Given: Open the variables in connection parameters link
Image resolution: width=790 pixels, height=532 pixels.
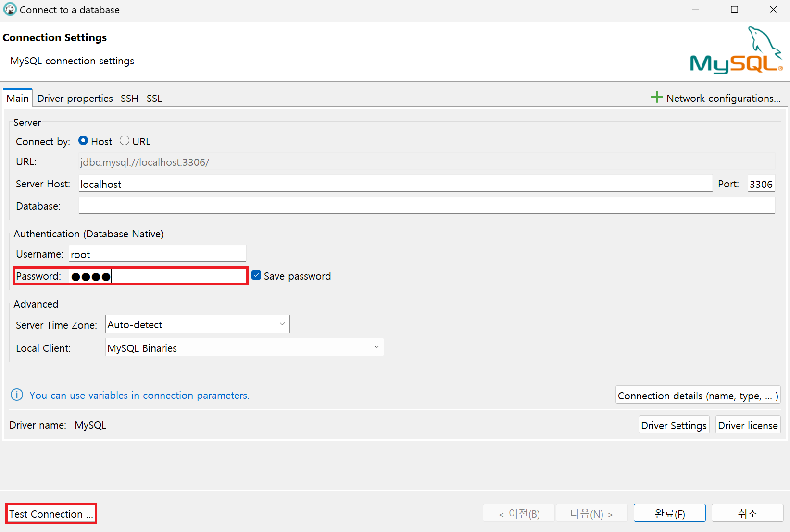Looking at the screenshot, I should [x=139, y=395].
